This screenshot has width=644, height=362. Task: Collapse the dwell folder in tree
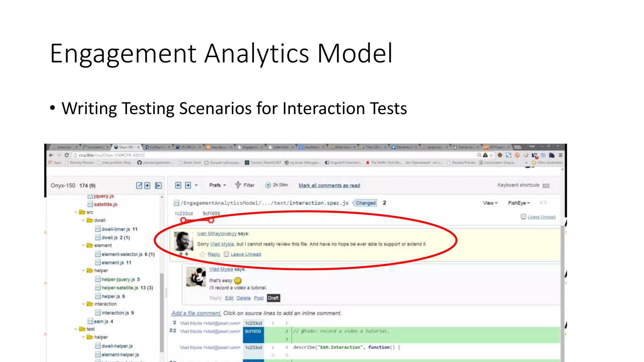[x=83, y=220]
